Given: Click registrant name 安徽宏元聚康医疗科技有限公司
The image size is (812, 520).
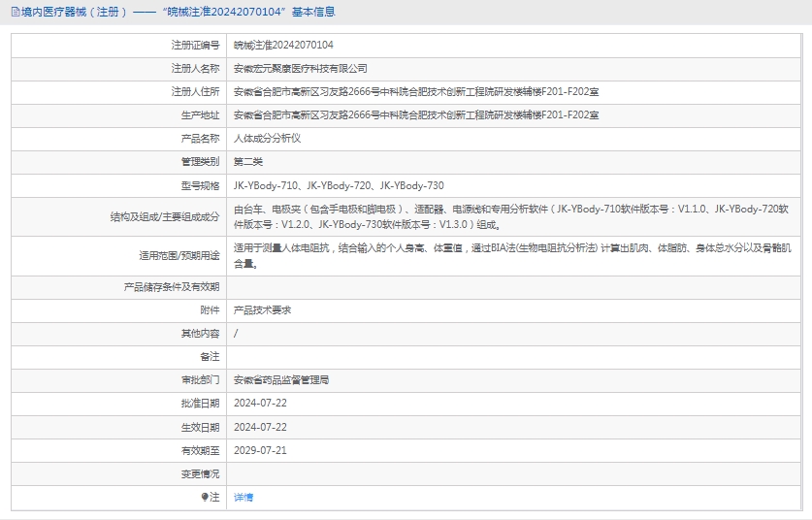Looking at the screenshot, I should 301,68.
